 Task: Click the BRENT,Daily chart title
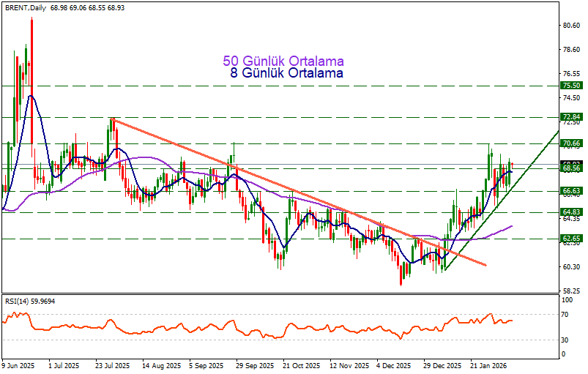click(x=29, y=7)
